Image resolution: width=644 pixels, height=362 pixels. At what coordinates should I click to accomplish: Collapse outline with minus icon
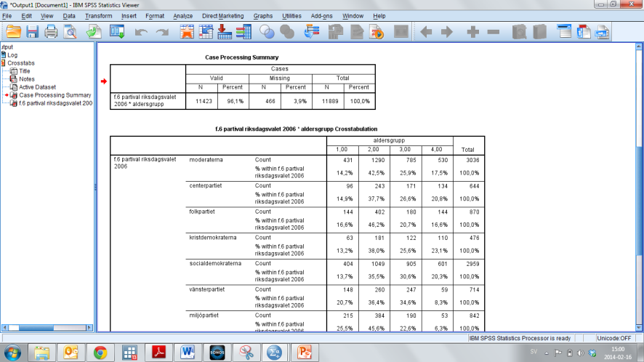pos(494,32)
